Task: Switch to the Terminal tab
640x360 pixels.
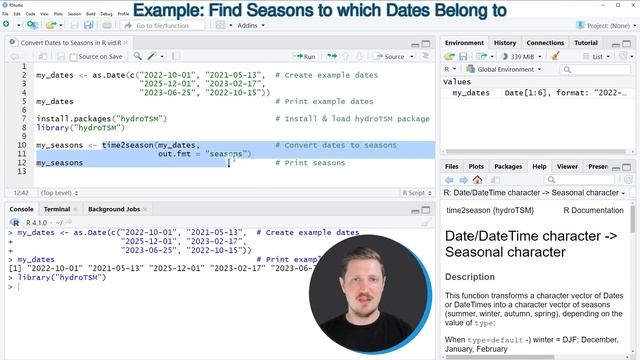Action: (57, 209)
